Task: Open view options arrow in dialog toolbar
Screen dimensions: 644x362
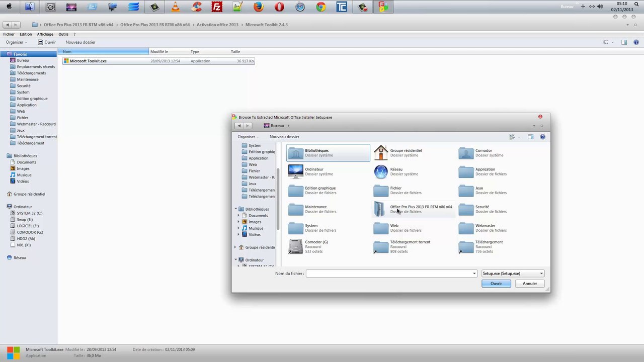Action: [519, 137]
